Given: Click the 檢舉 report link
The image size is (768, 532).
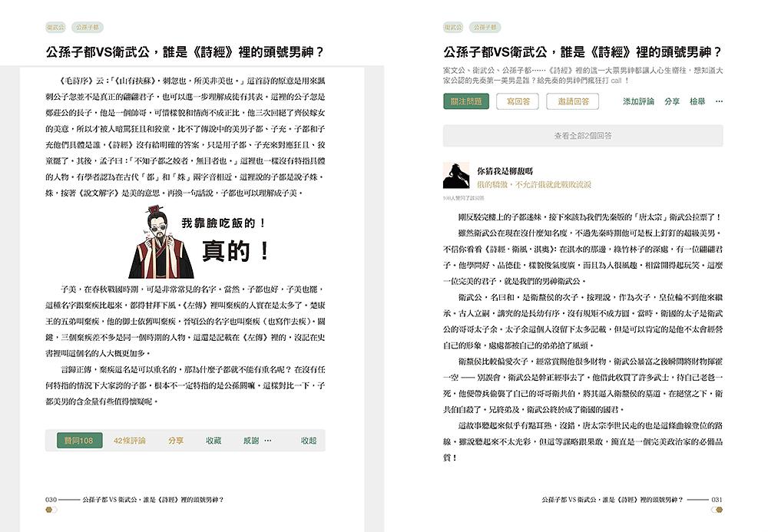Looking at the screenshot, I should (x=697, y=101).
